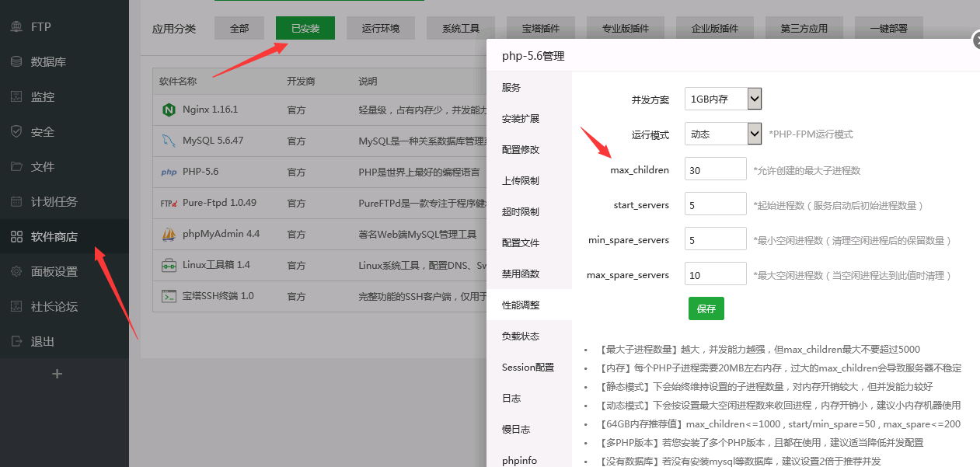Click the green 保存 save button
The image size is (980, 467).
706,308
